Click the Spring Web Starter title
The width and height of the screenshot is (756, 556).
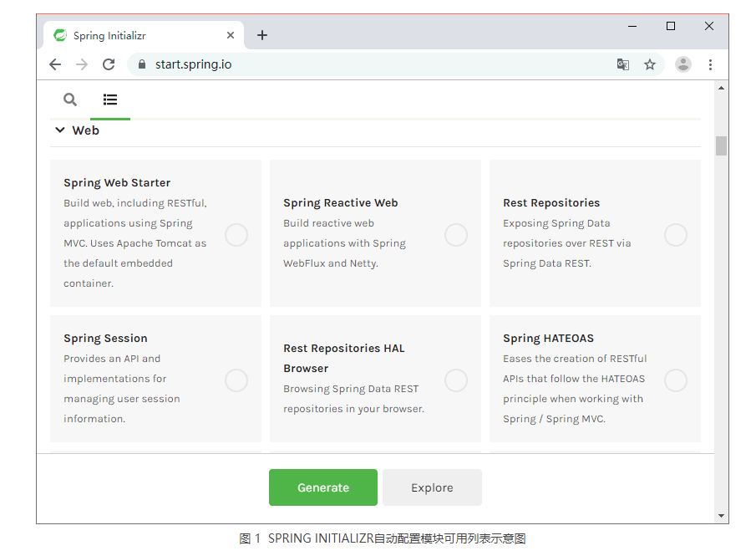(117, 183)
